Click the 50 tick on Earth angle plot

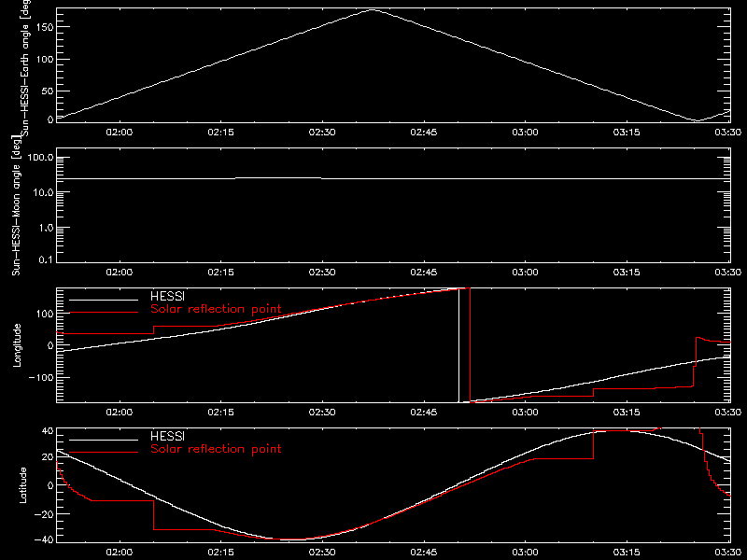coord(48,91)
